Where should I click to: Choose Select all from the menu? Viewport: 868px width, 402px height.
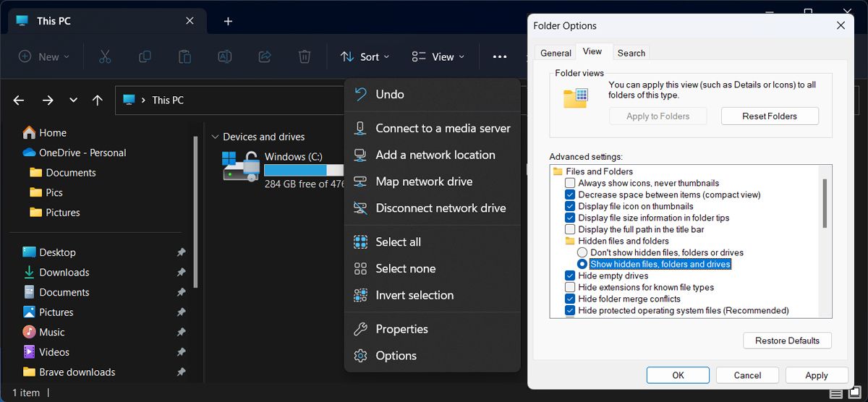[x=433, y=242]
